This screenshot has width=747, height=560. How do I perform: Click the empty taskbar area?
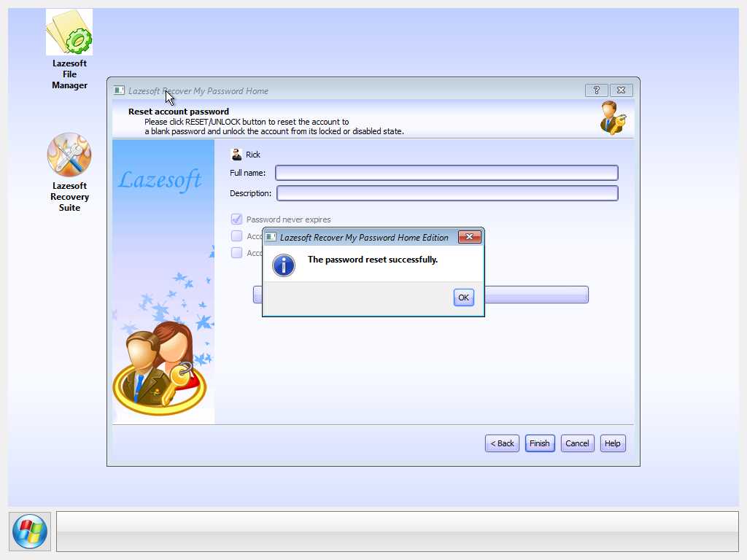pyautogui.click(x=398, y=532)
